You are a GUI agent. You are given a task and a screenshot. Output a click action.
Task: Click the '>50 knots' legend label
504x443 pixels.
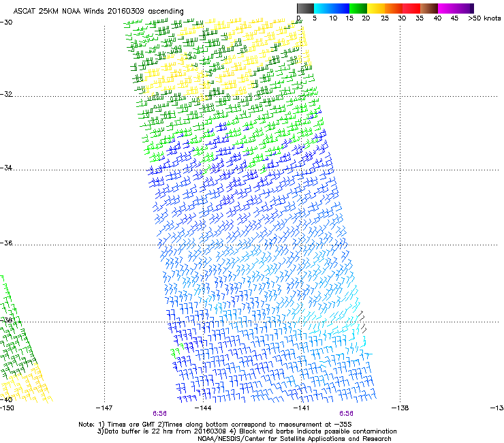point(484,18)
